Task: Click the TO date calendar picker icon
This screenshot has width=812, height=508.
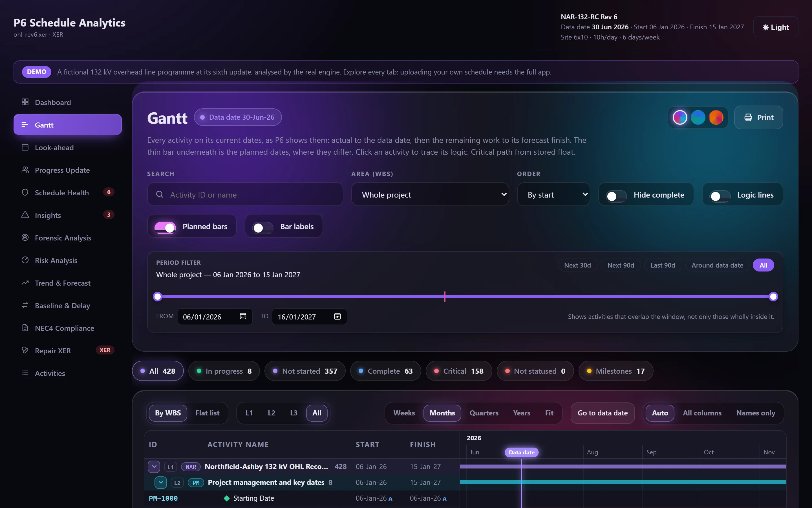Action: [337, 316]
